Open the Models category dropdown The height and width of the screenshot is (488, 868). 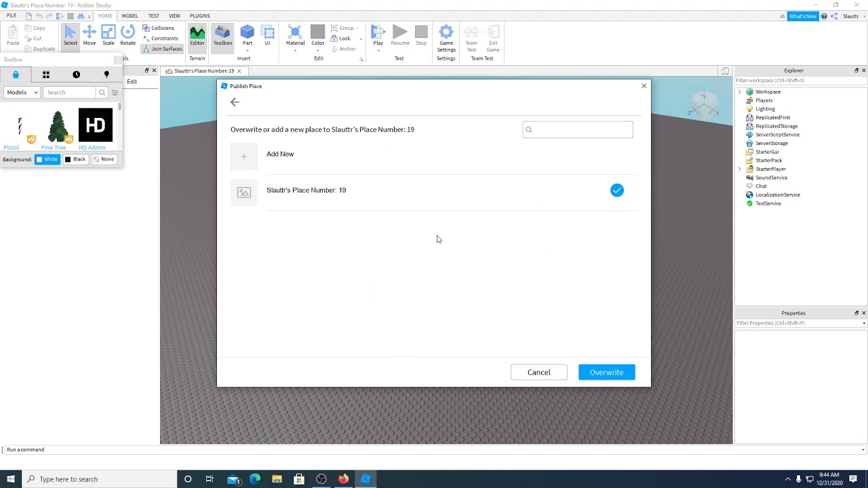point(22,92)
